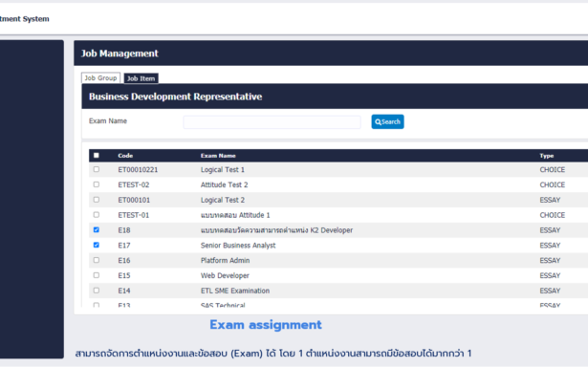Click the ESSAY type in Logical Test 2 row
This screenshot has width=588, height=367.
550,200
